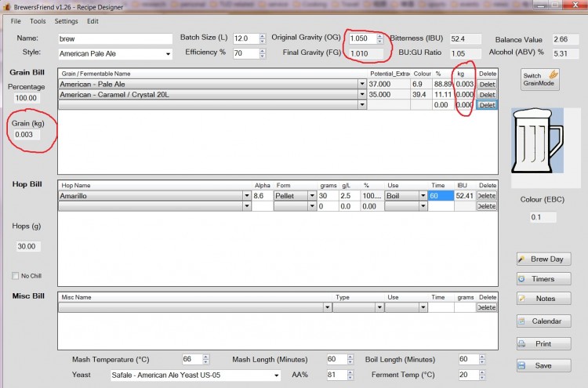The image size is (588, 388).
Task: Expand the Style dropdown American Pale Ale
Action: 168,54
